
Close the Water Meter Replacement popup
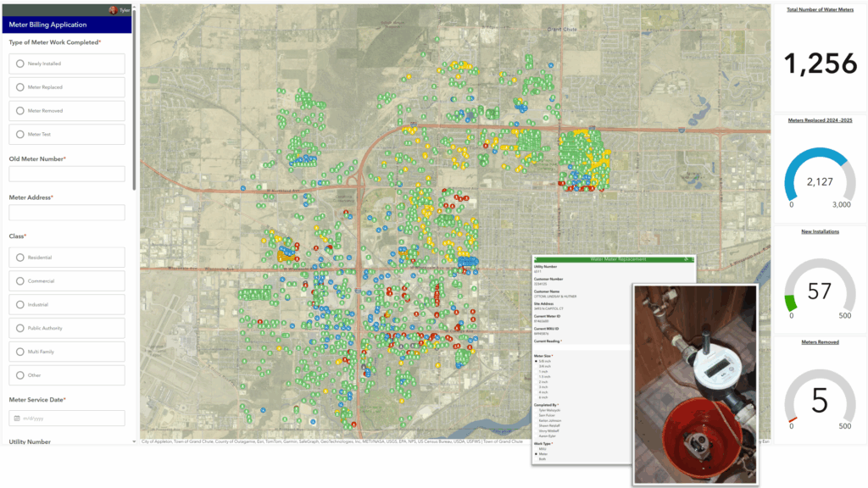(x=536, y=259)
